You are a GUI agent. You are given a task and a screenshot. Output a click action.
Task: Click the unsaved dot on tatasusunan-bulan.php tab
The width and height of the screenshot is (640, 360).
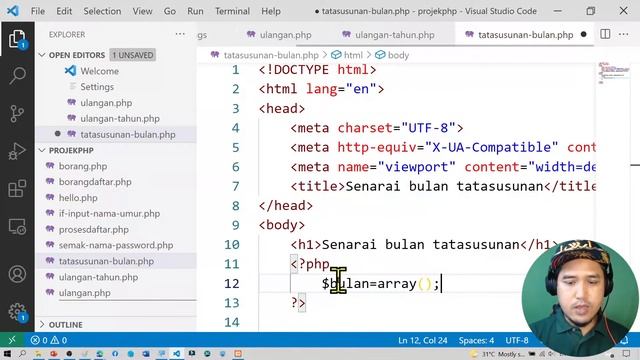583,34
